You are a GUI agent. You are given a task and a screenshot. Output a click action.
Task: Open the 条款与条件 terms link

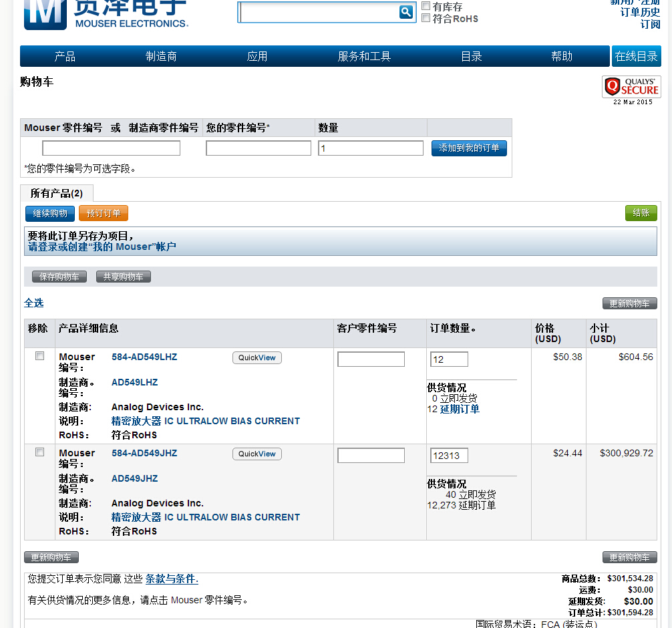[x=172, y=579]
